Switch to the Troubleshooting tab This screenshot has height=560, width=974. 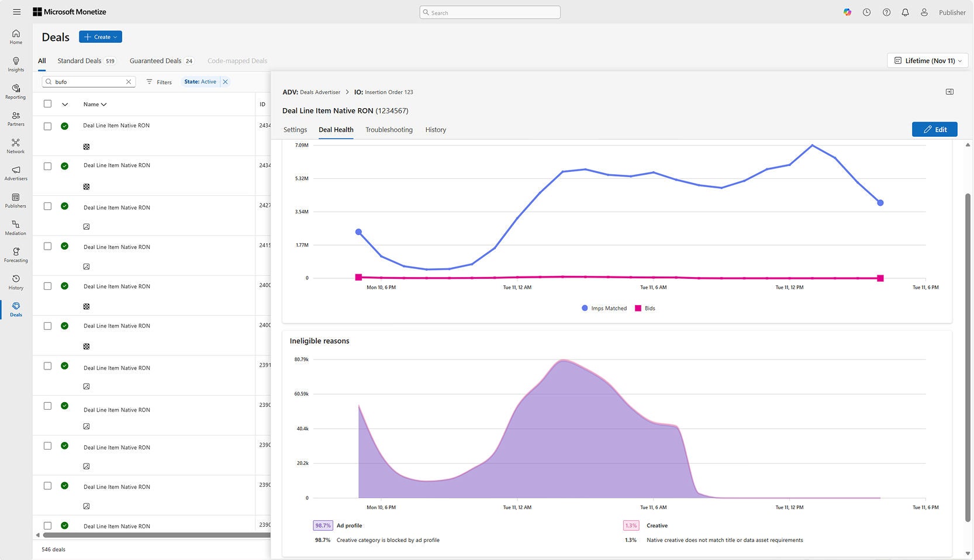coord(389,129)
